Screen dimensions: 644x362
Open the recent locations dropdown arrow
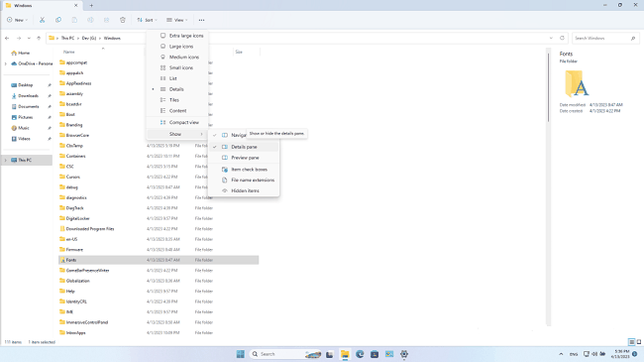coord(29,38)
